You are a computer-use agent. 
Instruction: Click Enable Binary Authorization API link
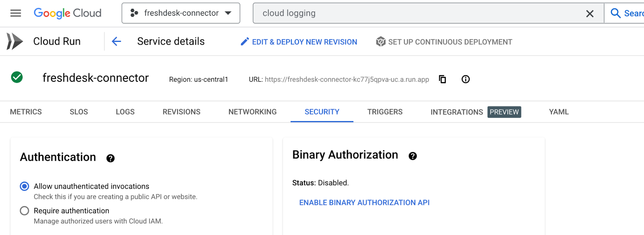pos(364,202)
